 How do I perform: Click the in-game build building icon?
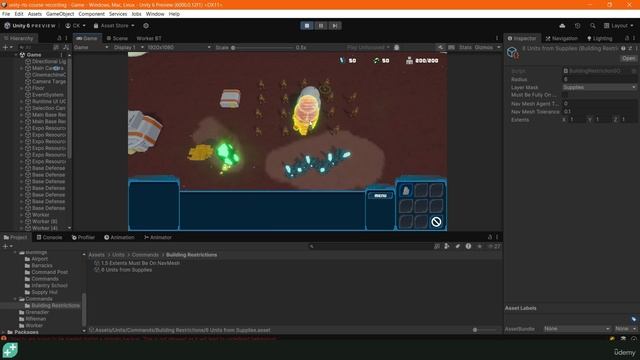[x=406, y=190]
